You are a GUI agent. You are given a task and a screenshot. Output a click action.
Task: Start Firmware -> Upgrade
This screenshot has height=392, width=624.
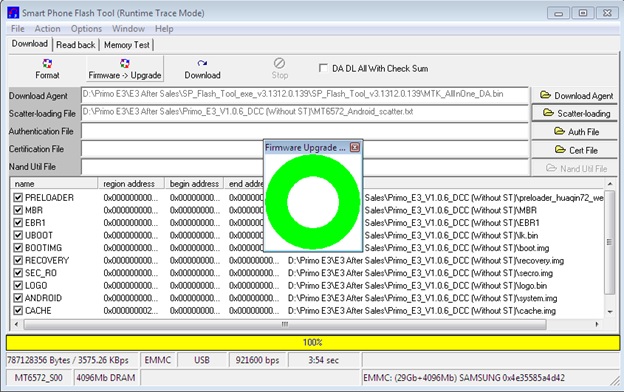[x=125, y=69]
